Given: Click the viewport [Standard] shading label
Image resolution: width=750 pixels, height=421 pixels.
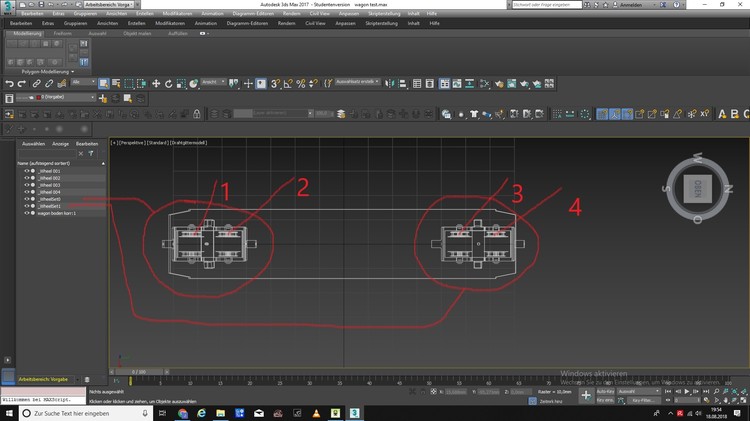Looking at the screenshot, I should tap(158, 143).
